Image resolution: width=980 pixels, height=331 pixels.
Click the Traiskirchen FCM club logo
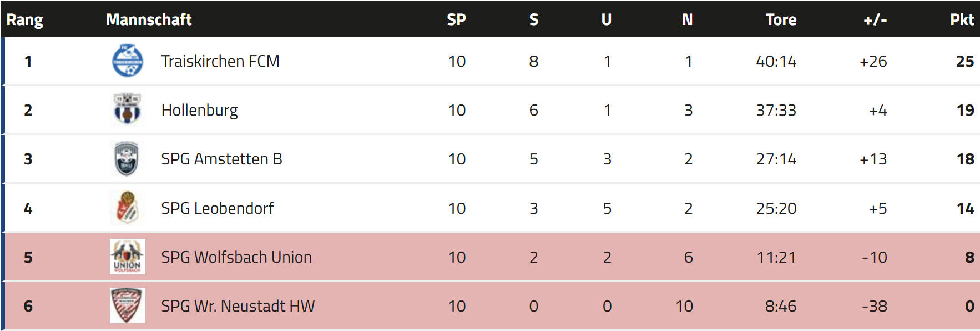pos(128,61)
